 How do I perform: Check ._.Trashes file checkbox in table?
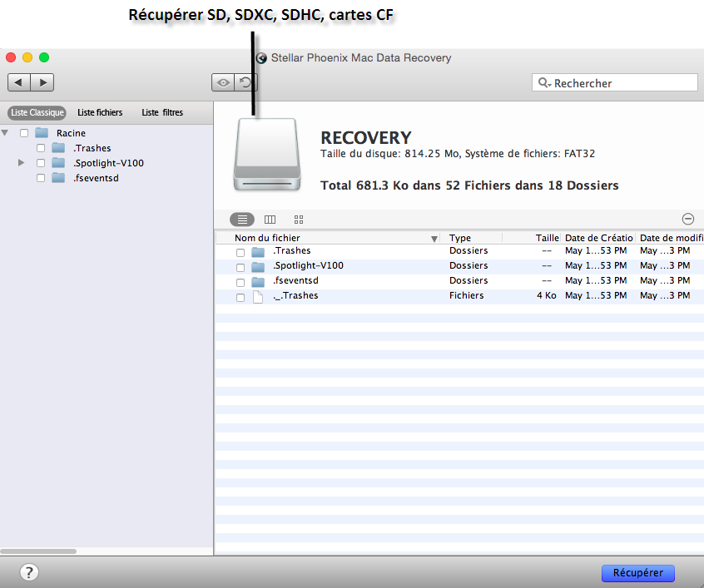(x=240, y=298)
